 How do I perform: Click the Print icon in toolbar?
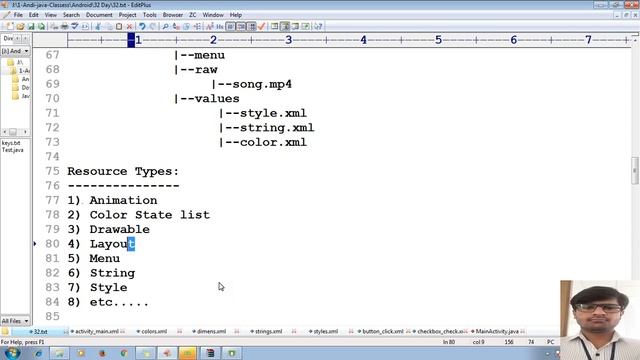[64, 27]
